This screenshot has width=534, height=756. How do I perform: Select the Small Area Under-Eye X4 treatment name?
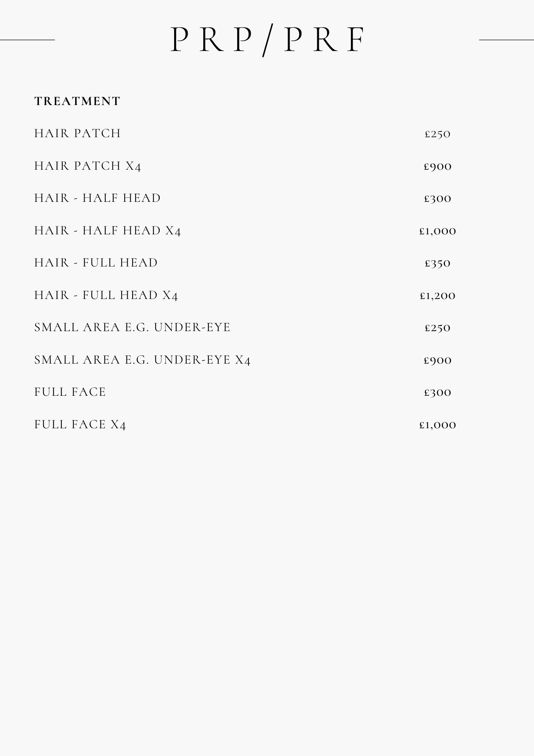click(x=142, y=360)
